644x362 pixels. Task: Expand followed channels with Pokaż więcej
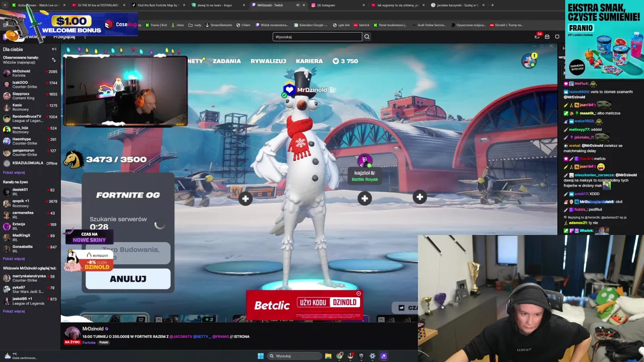click(x=14, y=172)
